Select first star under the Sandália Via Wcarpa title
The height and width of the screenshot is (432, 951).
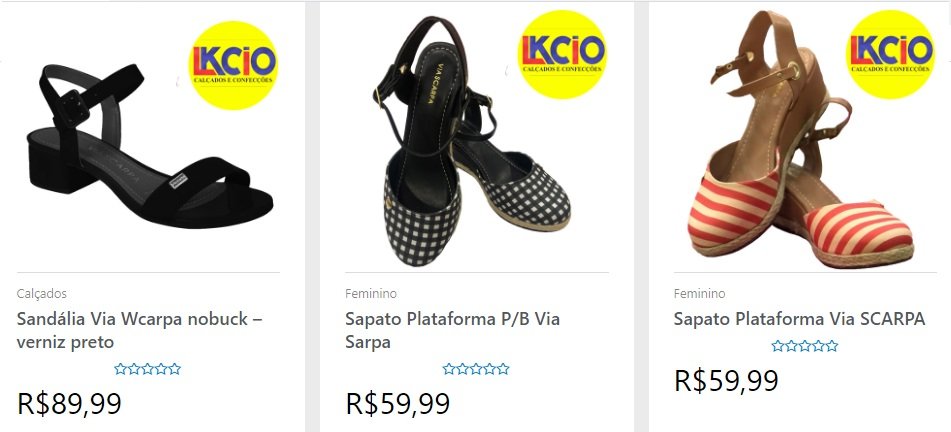point(121,369)
